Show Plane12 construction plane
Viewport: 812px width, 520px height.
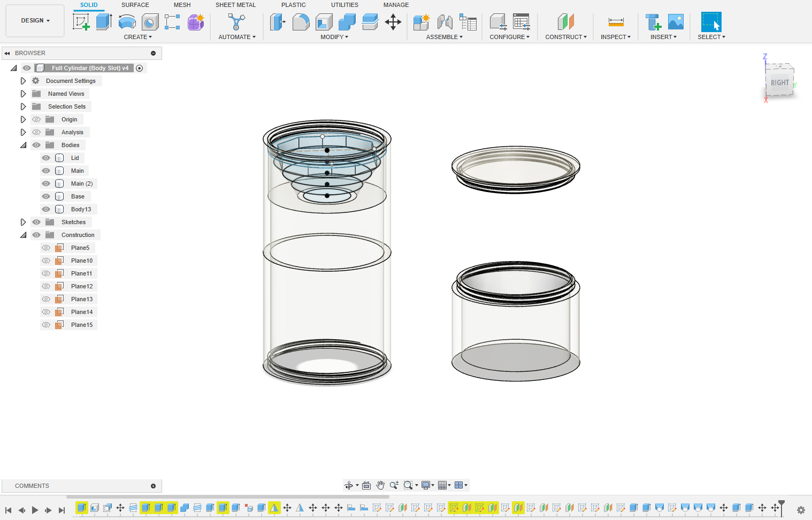[46, 286]
